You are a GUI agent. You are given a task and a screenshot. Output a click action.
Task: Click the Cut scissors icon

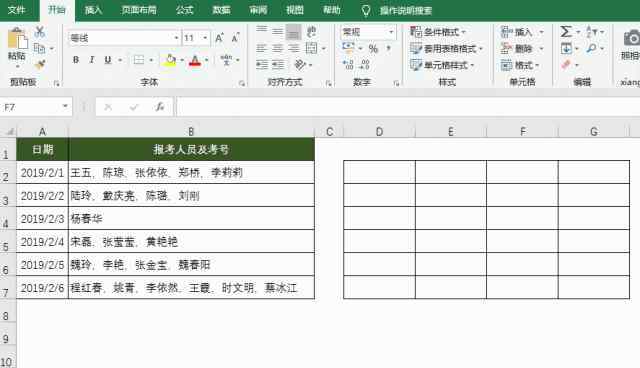(x=40, y=31)
